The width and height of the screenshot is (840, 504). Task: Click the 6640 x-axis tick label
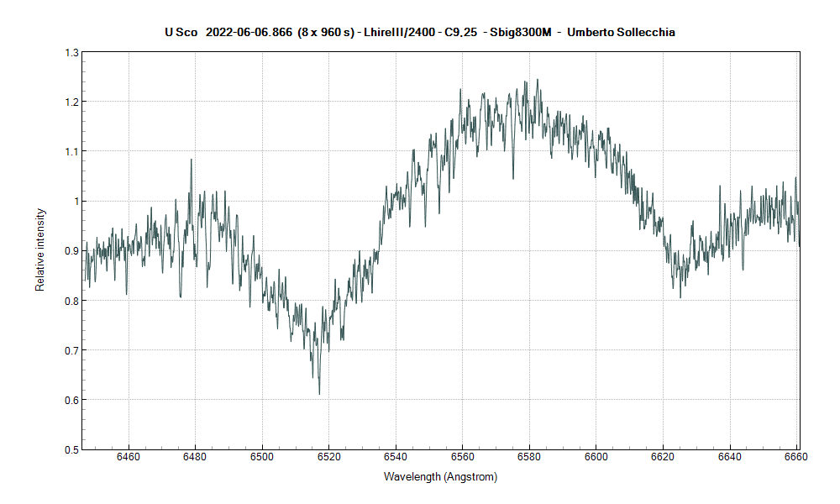[x=730, y=457]
